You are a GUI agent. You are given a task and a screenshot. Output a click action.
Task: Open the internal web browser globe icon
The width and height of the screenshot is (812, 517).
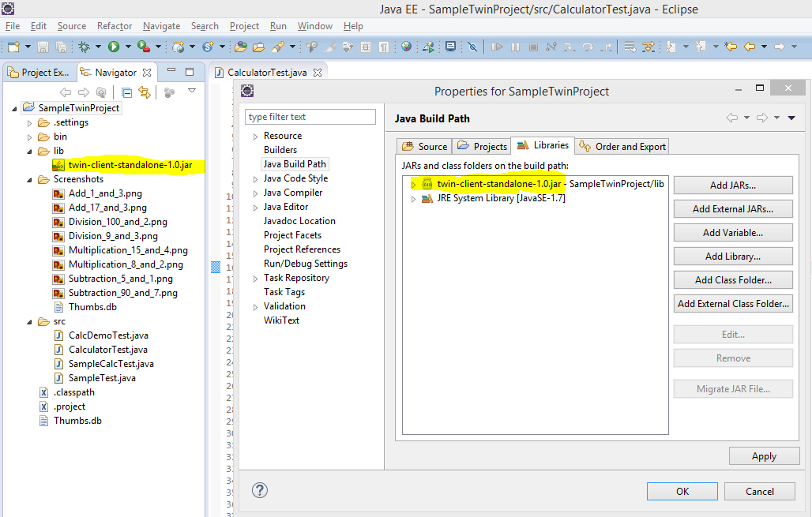[x=405, y=47]
